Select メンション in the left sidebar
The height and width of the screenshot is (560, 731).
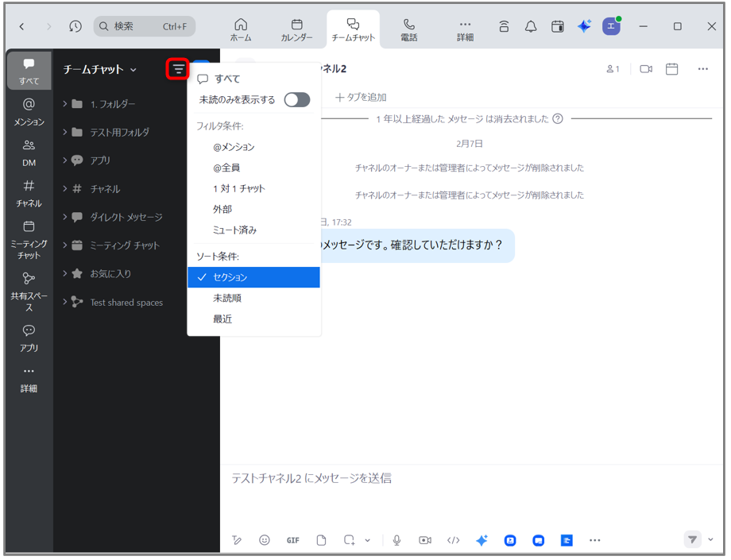[29, 112]
